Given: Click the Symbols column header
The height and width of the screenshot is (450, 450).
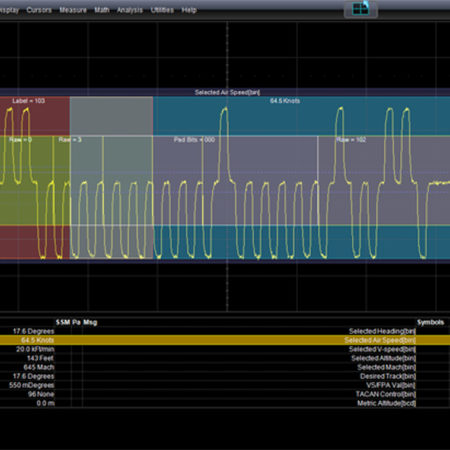Looking at the screenshot, I should point(430,322).
